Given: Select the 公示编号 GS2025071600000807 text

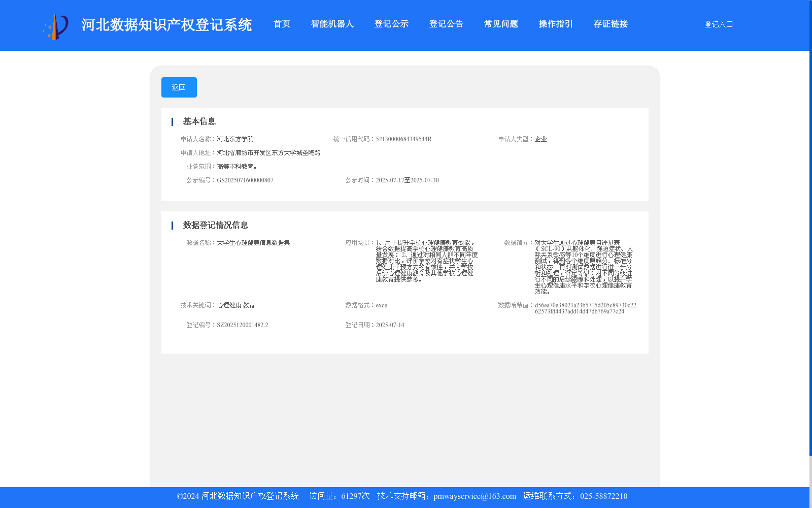Looking at the screenshot, I should 245,180.
